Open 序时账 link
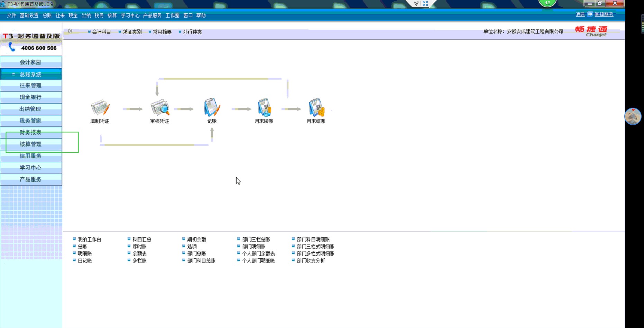 tap(139, 247)
